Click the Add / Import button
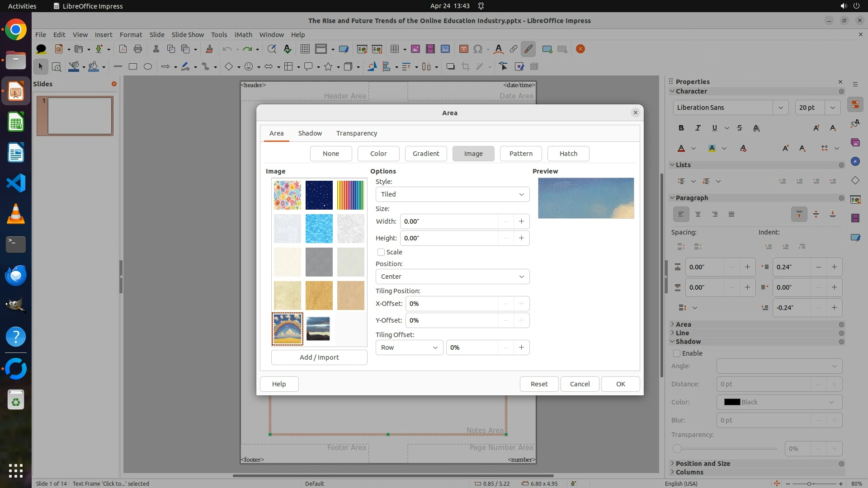868x488 pixels. pos(319,357)
